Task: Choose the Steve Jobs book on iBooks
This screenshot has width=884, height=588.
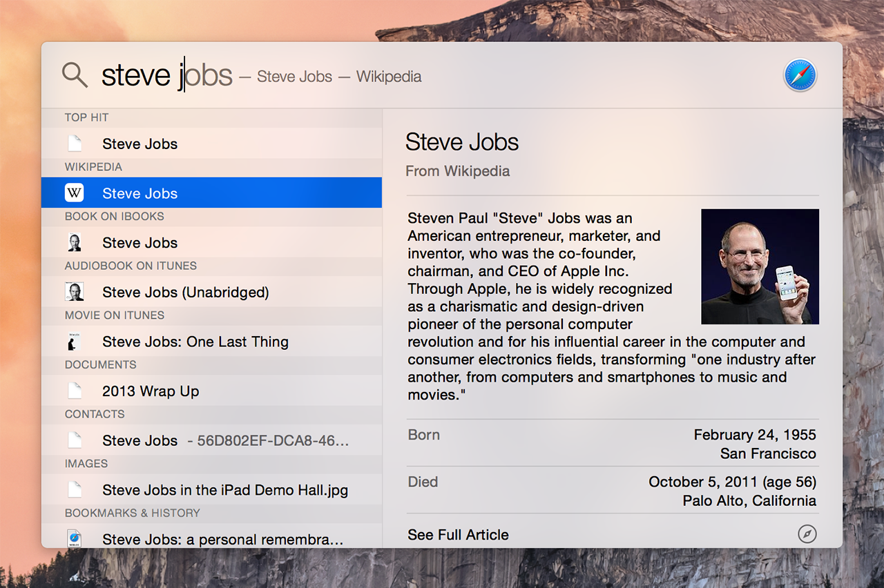Action: point(211,242)
